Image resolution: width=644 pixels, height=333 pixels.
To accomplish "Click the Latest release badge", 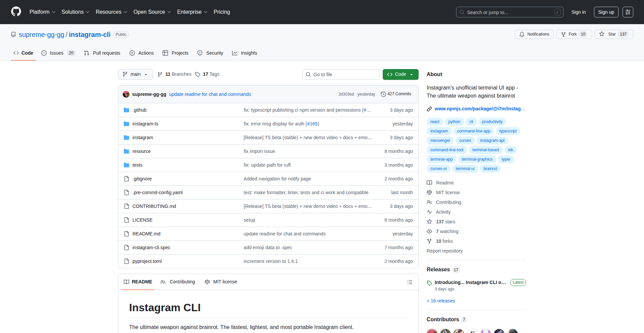I will click(518, 282).
